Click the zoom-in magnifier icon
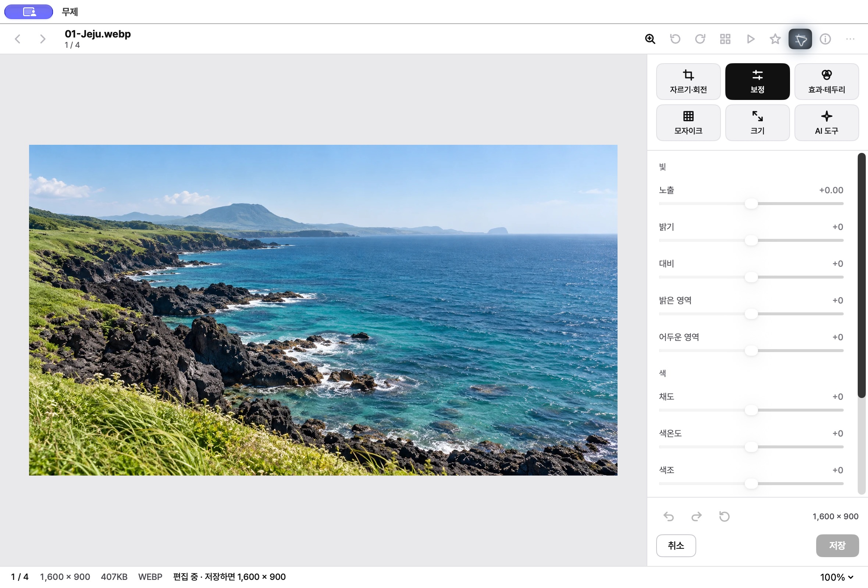The height and width of the screenshot is (588, 868). pos(650,39)
